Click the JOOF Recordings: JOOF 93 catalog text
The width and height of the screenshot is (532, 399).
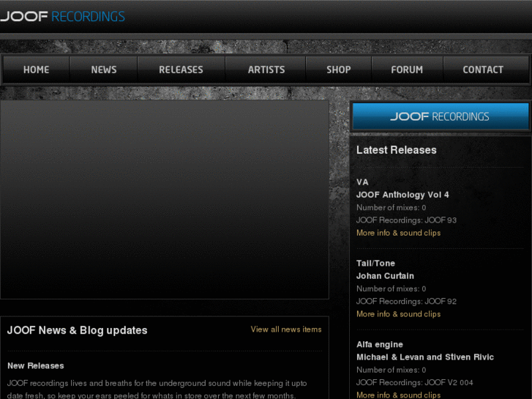point(406,220)
